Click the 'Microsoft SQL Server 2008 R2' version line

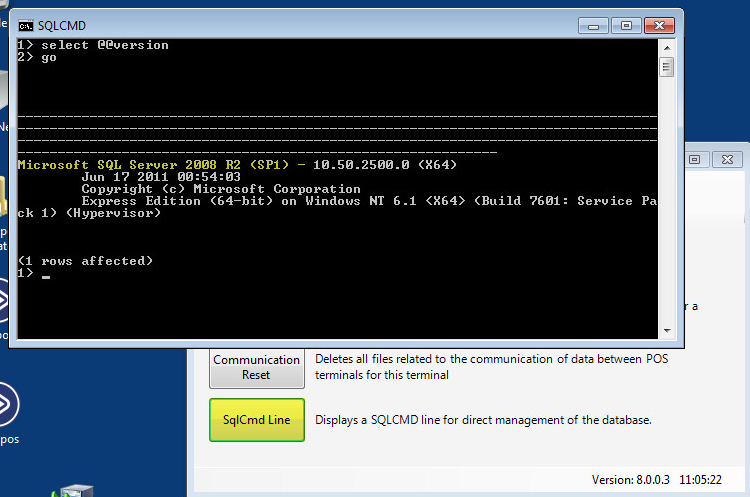click(237, 165)
